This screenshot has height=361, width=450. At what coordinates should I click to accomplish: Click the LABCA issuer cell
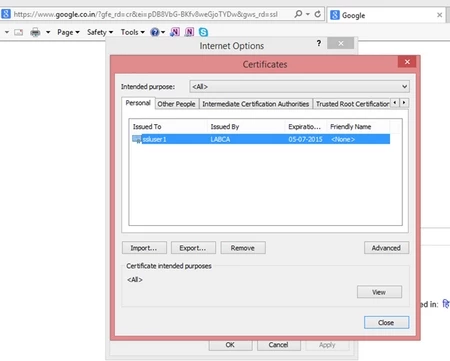point(220,139)
